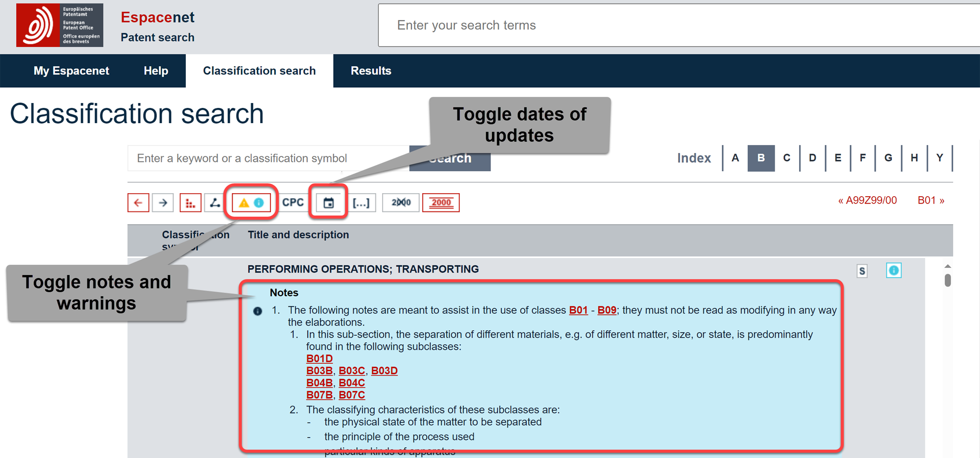Click the CPC toolbar icon
Viewport: 980px width, 458px height.
(x=293, y=202)
